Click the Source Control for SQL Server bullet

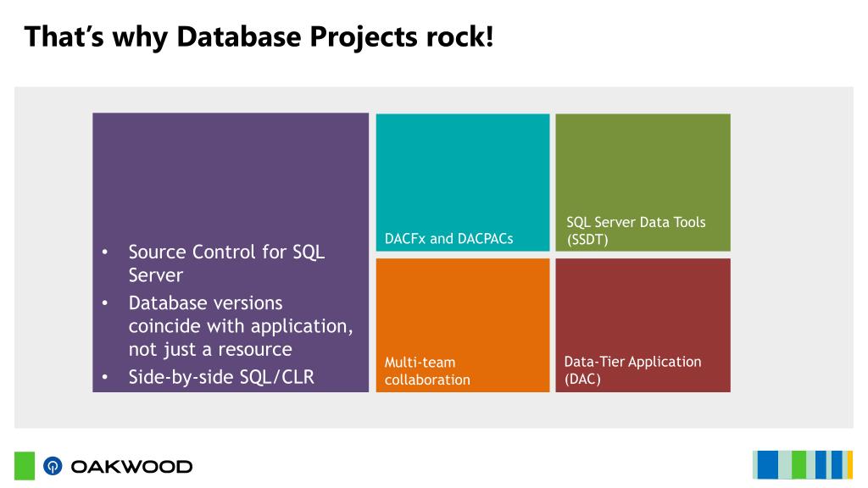(226, 263)
